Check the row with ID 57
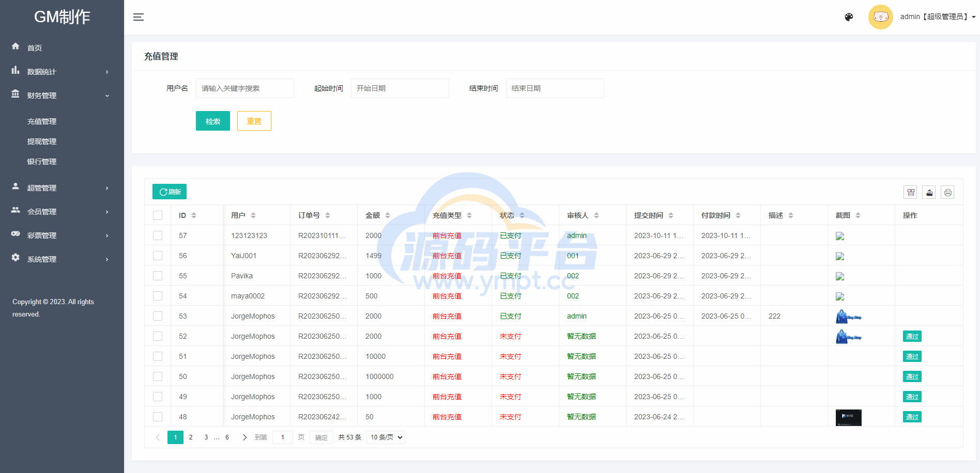This screenshot has width=980, height=473. [x=158, y=235]
